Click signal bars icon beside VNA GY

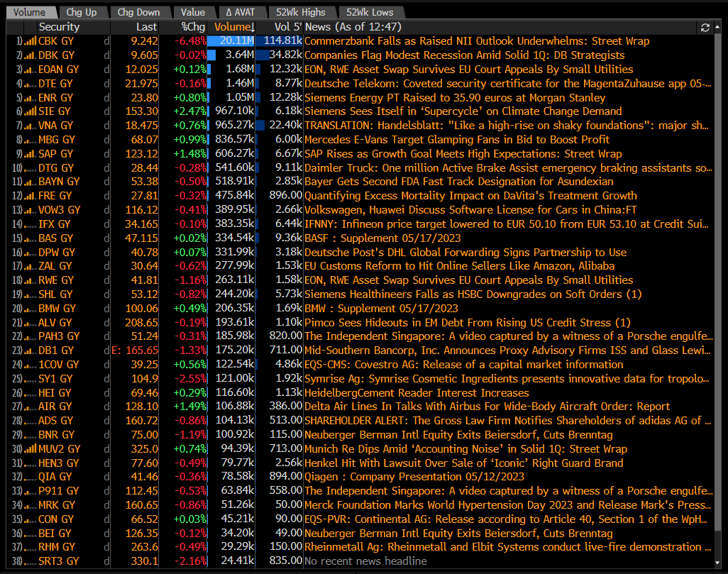[x=30, y=126]
